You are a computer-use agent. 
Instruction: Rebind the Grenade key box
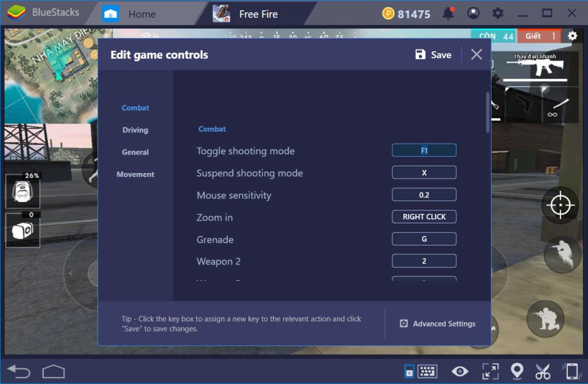click(x=424, y=239)
